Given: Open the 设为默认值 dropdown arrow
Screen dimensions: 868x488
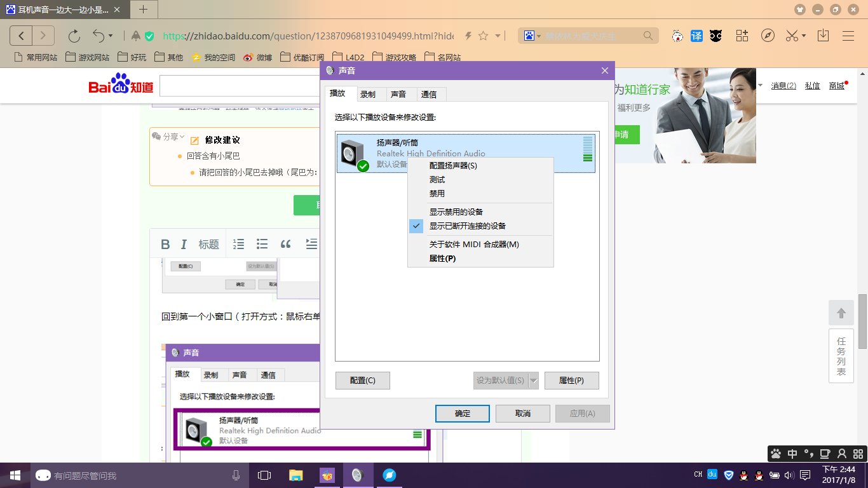Looking at the screenshot, I should tap(533, 381).
